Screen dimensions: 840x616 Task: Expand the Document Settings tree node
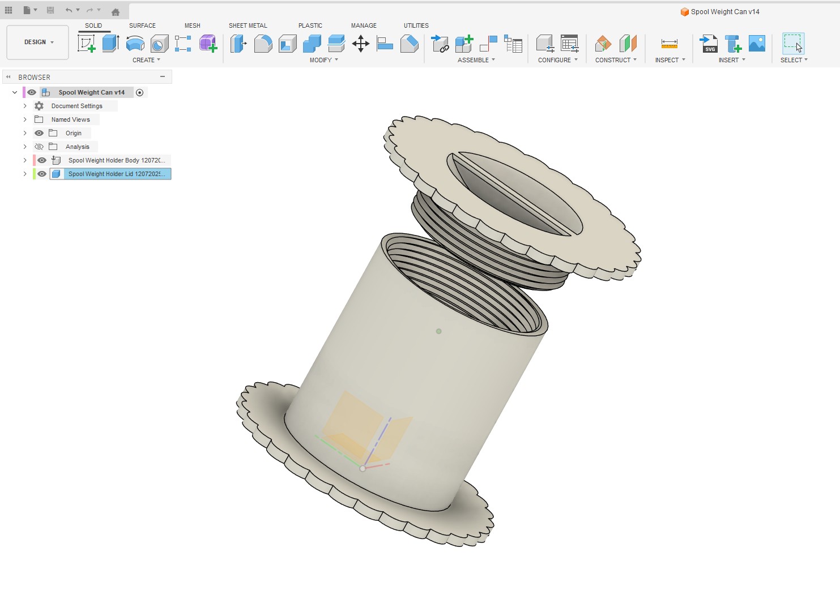point(25,106)
